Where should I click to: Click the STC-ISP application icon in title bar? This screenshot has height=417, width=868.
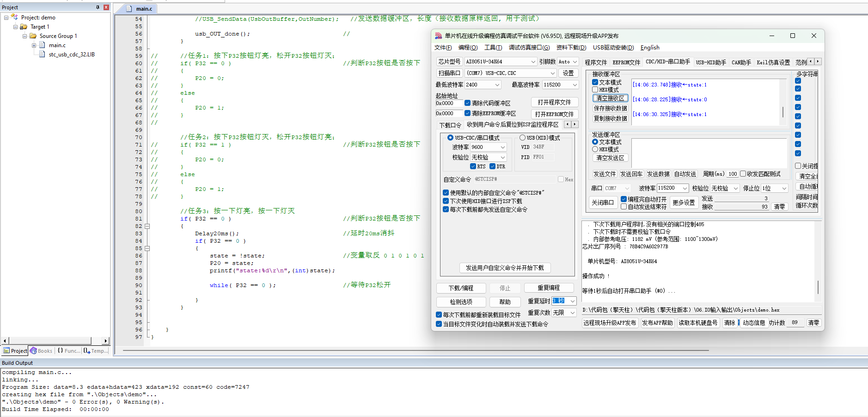(x=438, y=36)
